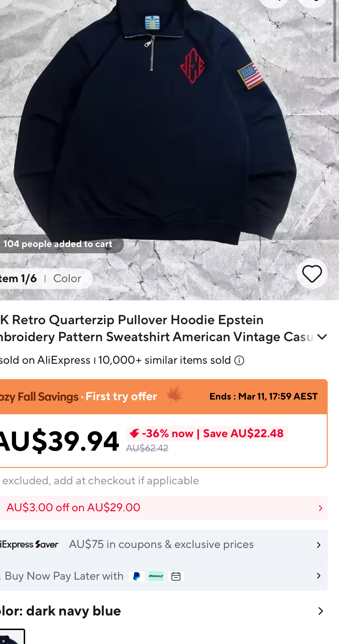Click the calendar installment icon
Viewport: 339px width, 644px height.
(176, 576)
